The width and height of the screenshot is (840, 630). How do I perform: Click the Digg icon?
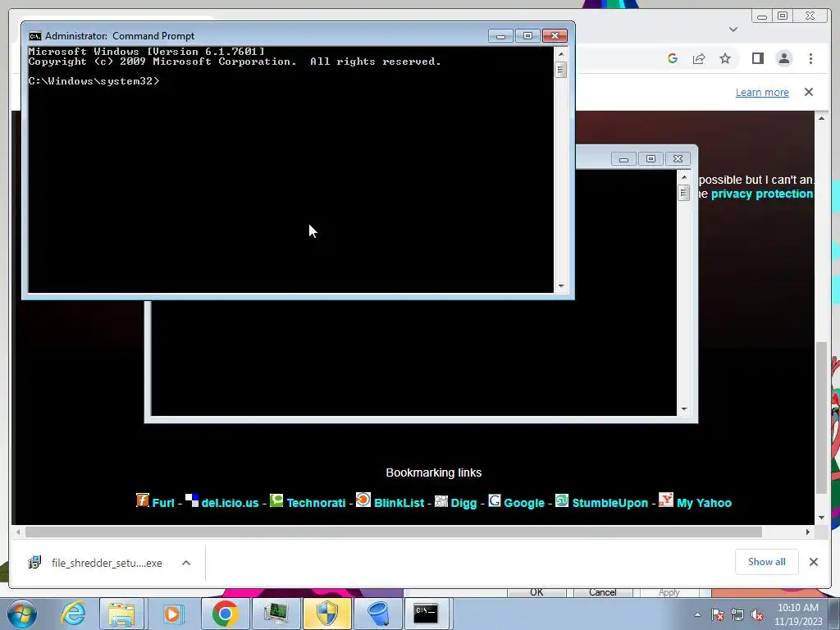point(441,501)
